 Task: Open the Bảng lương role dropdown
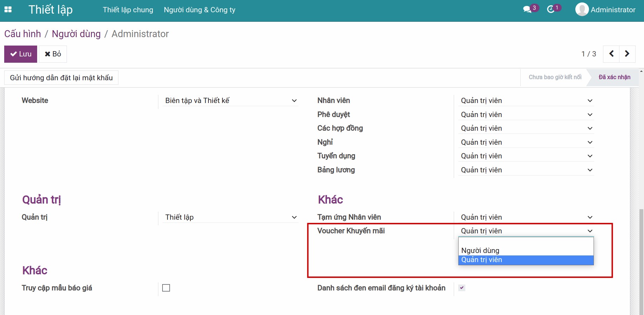(x=526, y=170)
